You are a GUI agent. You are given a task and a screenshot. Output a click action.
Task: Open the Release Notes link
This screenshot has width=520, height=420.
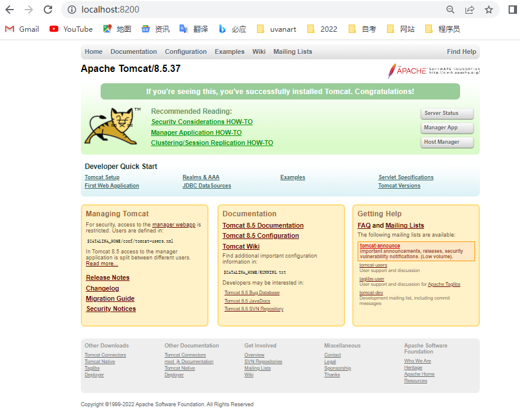pyautogui.click(x=108, y=277)
